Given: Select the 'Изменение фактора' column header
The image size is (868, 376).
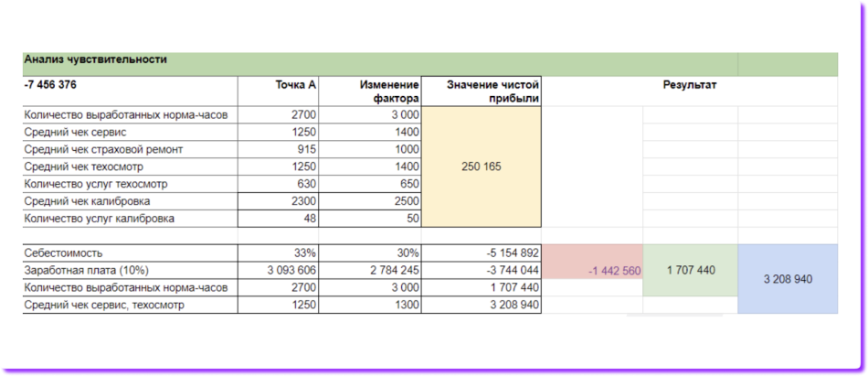Looking at the screenshot, I should pyautogui.click(x=370, y=91).
